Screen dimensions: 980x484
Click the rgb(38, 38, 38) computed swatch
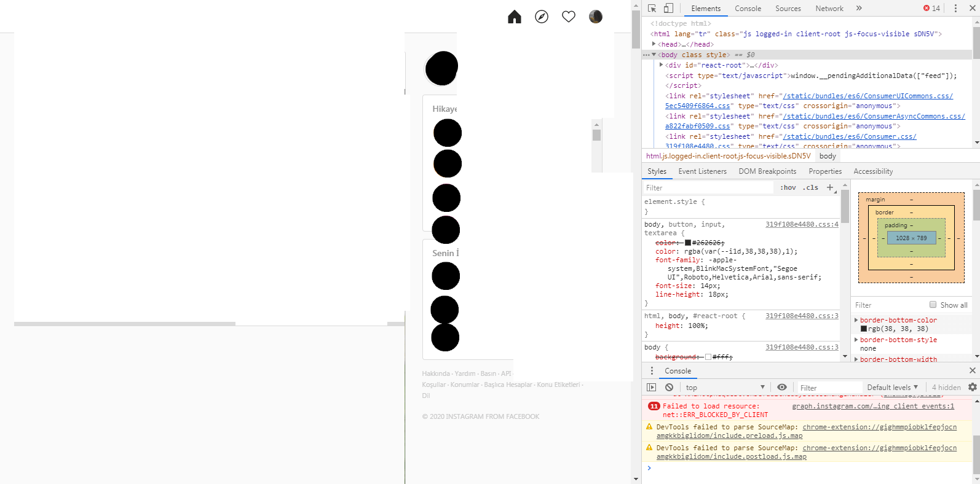(x=864, y=329)
